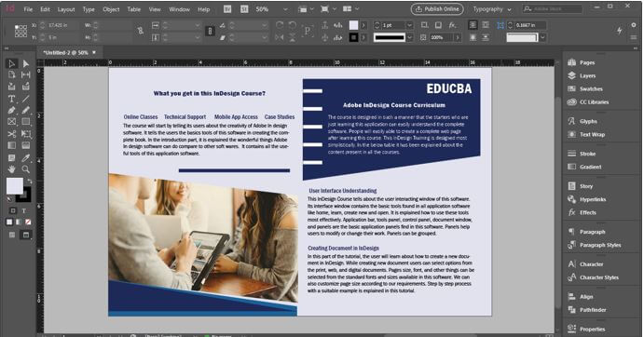Click the swap fill and stroke arrow
The height and width of the screenshot is (337, 644).
point(30,181)
